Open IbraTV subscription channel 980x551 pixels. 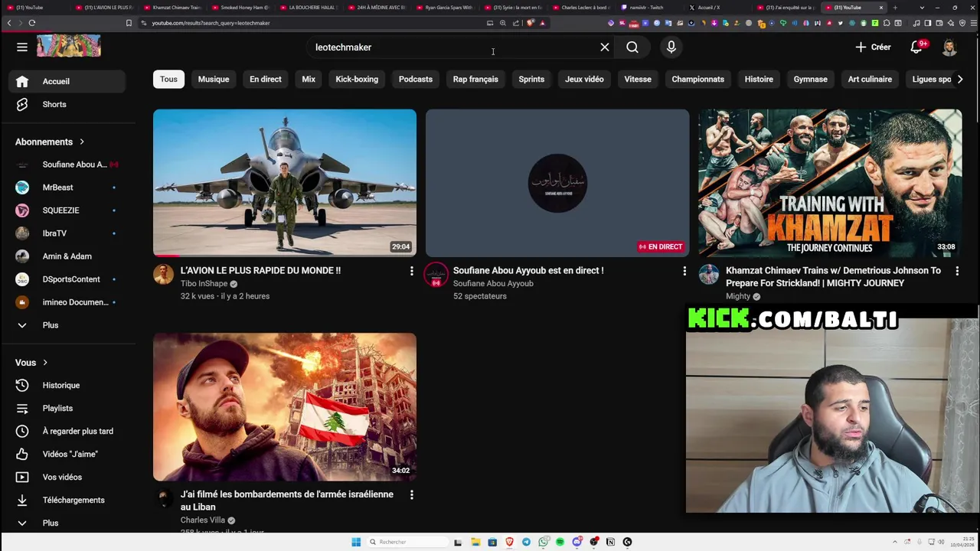[67, 233]
